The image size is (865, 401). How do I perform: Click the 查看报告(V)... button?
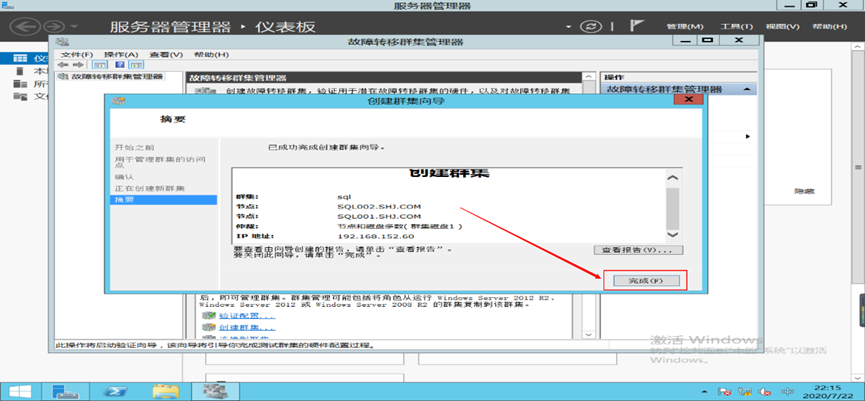tap(638, 250)
